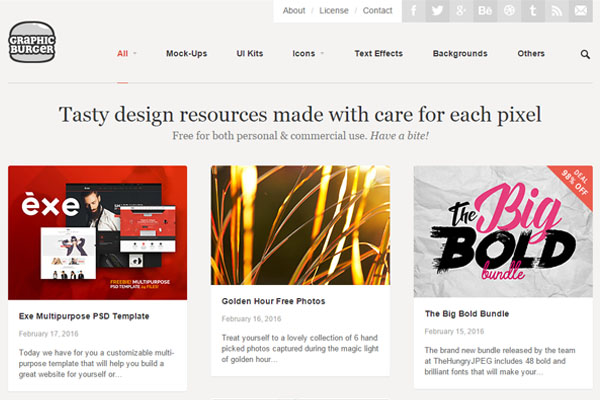Click the February 15, 2016 date
This screenshot has height=400, width=600.
[454, 331]
